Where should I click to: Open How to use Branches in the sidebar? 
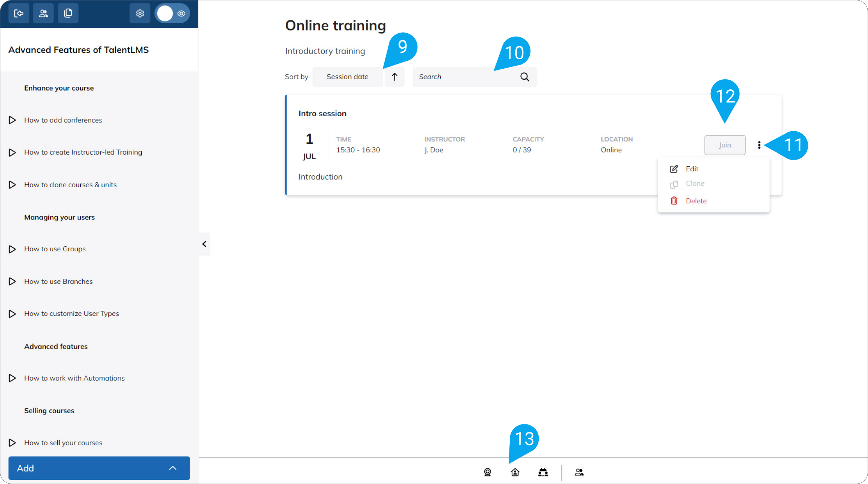(x=58, y=281)
